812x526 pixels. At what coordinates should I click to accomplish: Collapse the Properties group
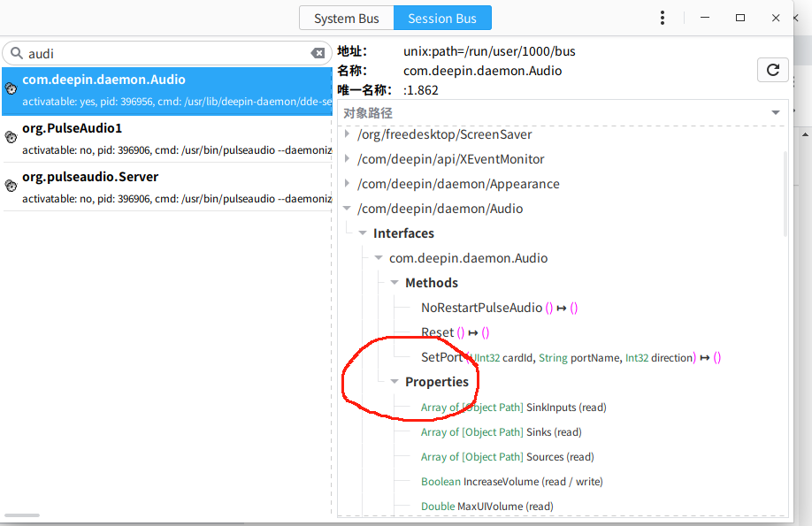click(x=395, y=382)
